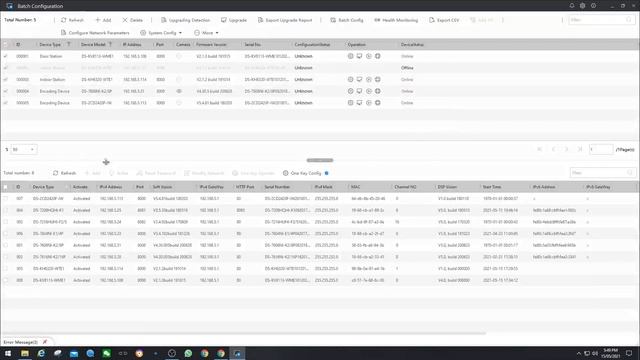
Task: Toggle checkbox for DS-7608NI-K2/8P encoding device
Action: (5, 91)
